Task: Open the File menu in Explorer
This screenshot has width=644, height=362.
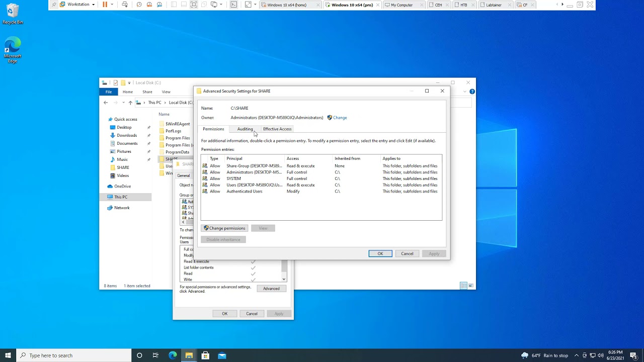Action: [109, 92]
